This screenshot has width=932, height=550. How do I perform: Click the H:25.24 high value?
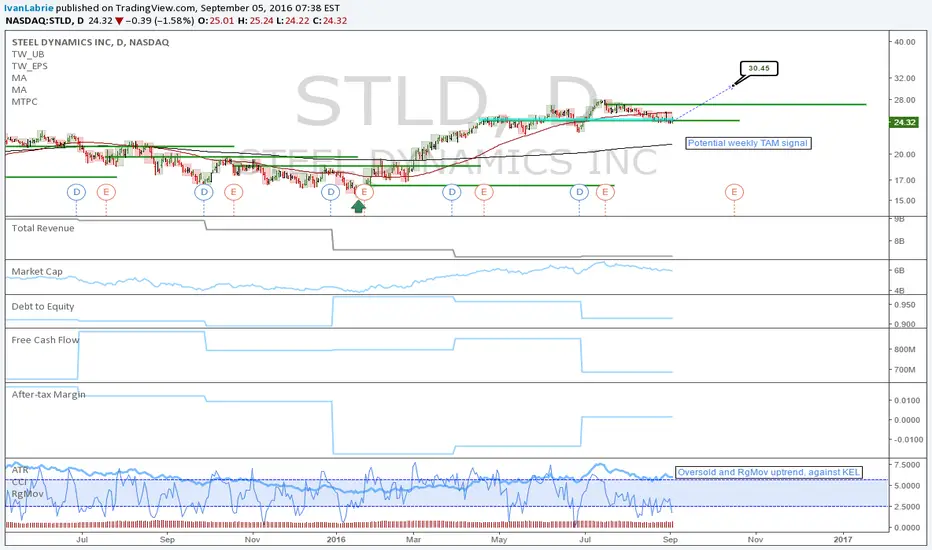click(x=256, y=21)
